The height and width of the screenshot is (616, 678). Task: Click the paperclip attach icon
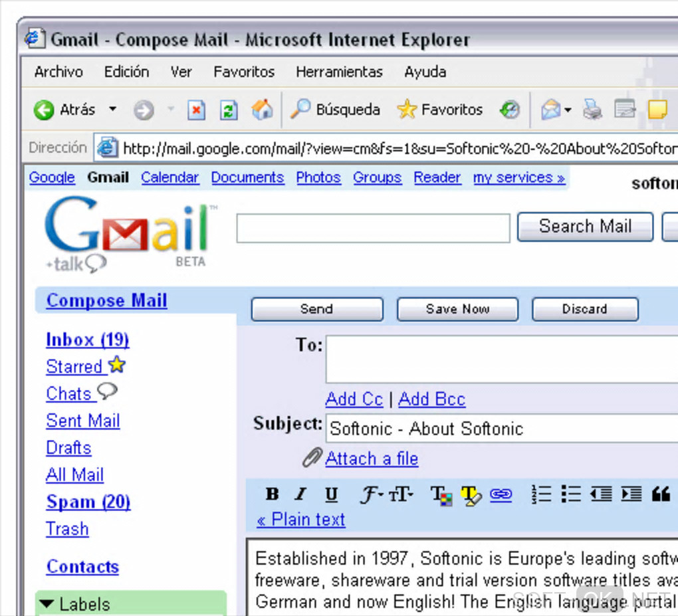pyautogui.click(x=312, y=458)
